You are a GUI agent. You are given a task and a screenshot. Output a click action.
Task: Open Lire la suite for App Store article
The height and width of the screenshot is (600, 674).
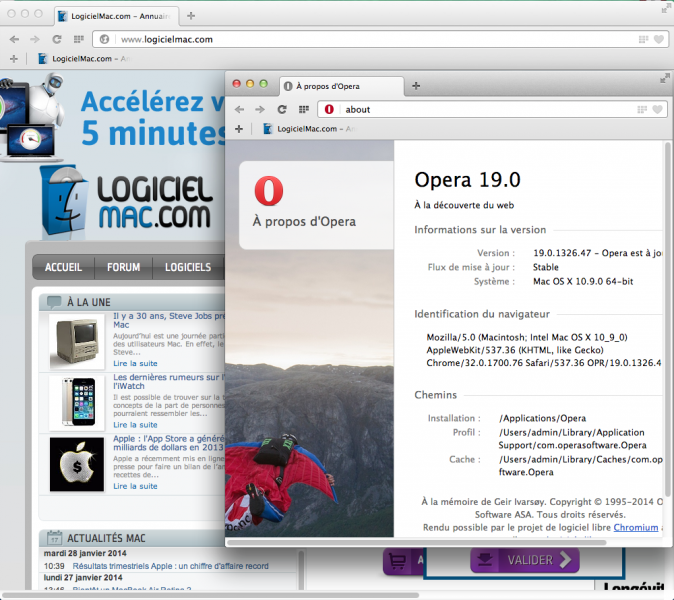(x=135, y=486)
